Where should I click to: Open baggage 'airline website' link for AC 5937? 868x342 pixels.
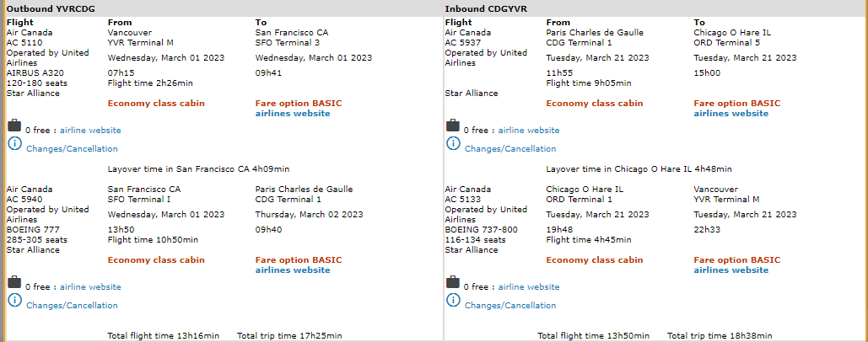[529, 131]
